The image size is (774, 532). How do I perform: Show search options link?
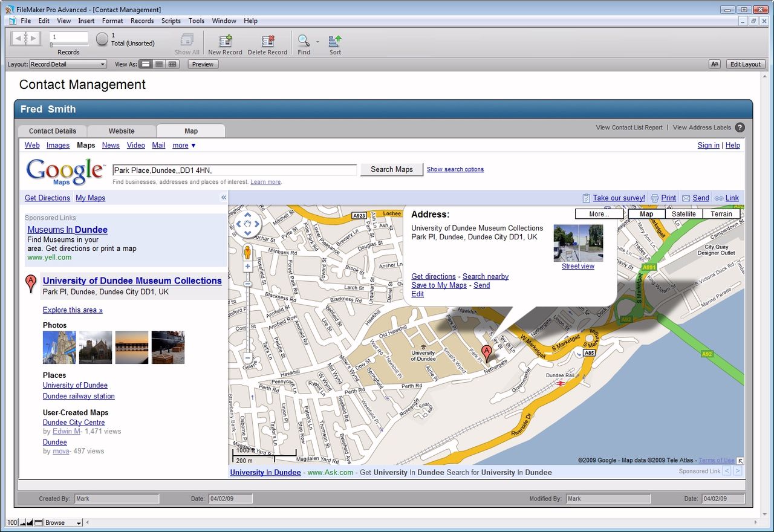pyautogui.click(x=455, y=169)
